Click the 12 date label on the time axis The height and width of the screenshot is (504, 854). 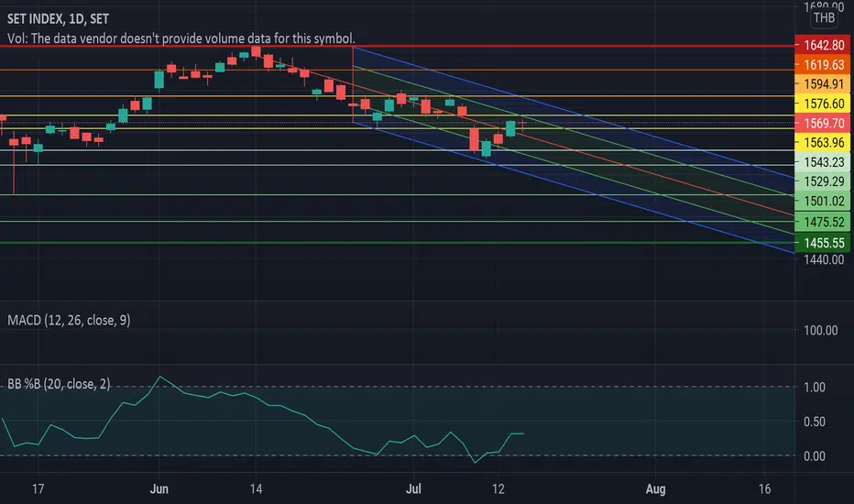[498, 488]
